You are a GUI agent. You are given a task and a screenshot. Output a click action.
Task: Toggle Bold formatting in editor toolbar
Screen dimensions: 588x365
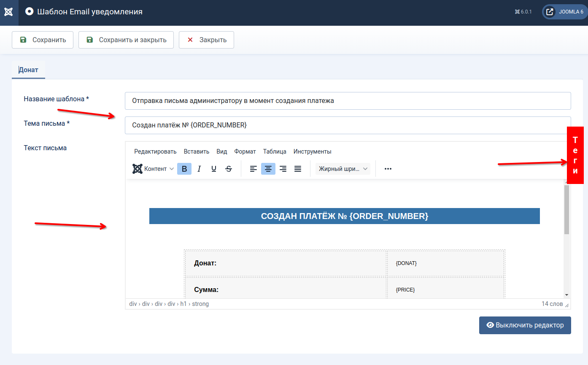184,169
